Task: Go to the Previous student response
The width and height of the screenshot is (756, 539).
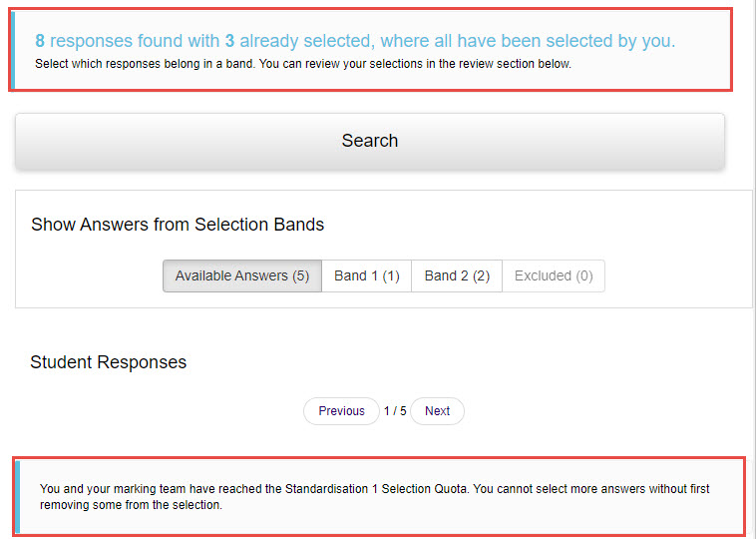Action: [341, 411]
